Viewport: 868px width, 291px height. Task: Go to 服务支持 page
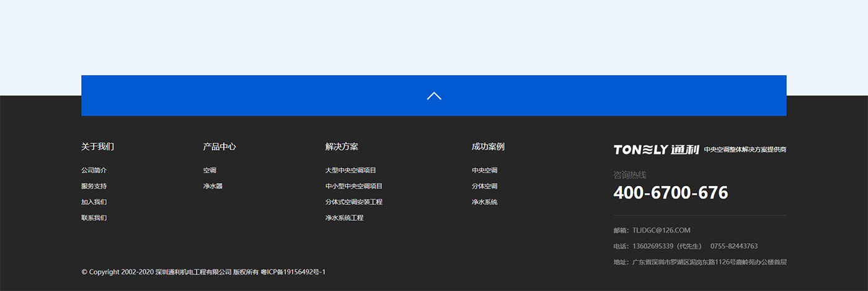tap(94, 186)
